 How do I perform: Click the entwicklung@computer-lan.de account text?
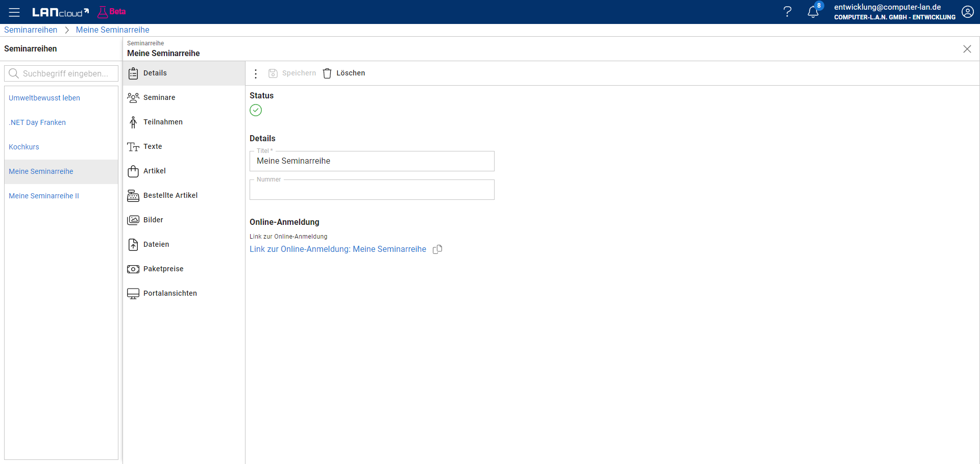[888, 7]
